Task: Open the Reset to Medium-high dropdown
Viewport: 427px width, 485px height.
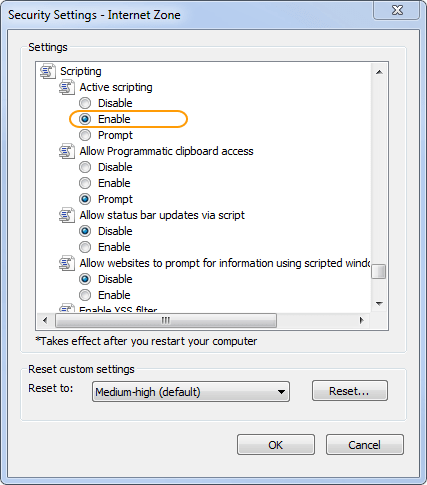Action: click(191, 392)
